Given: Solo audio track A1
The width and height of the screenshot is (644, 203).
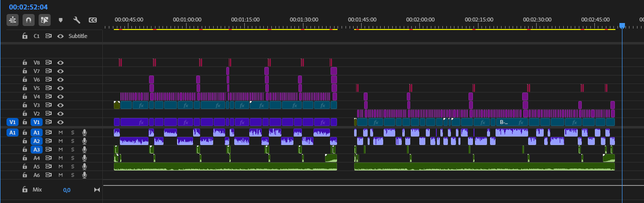Looking at the screenshot, I should point(72,132).
